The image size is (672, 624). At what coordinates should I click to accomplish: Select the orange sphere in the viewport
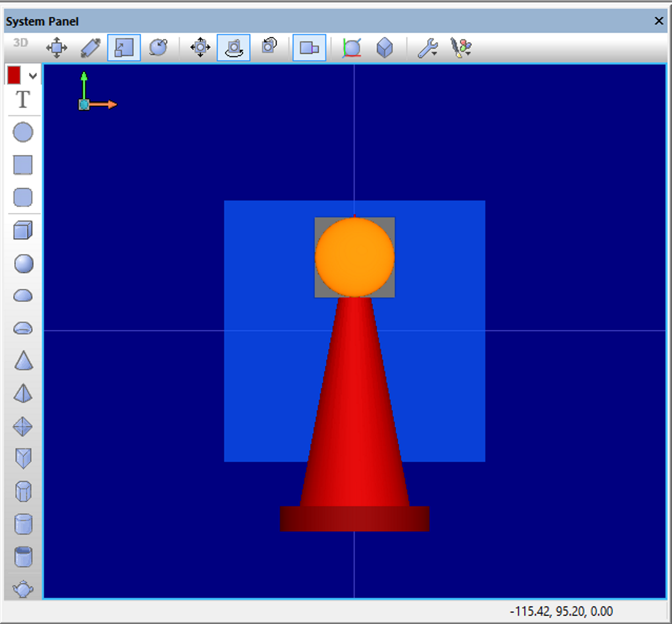point(355,257)
